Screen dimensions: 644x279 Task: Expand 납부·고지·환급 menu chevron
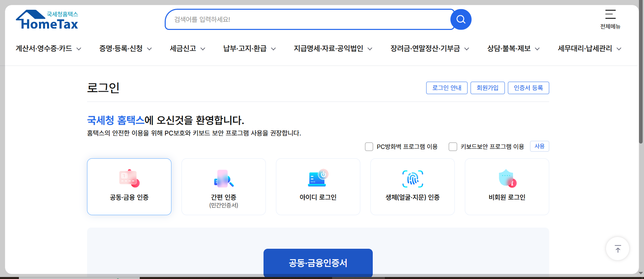[274, 49]
